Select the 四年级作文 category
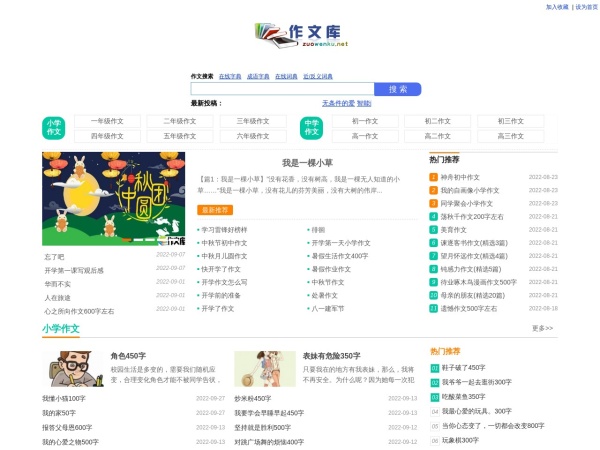600x450 pixels. click(x=107, y=136)
